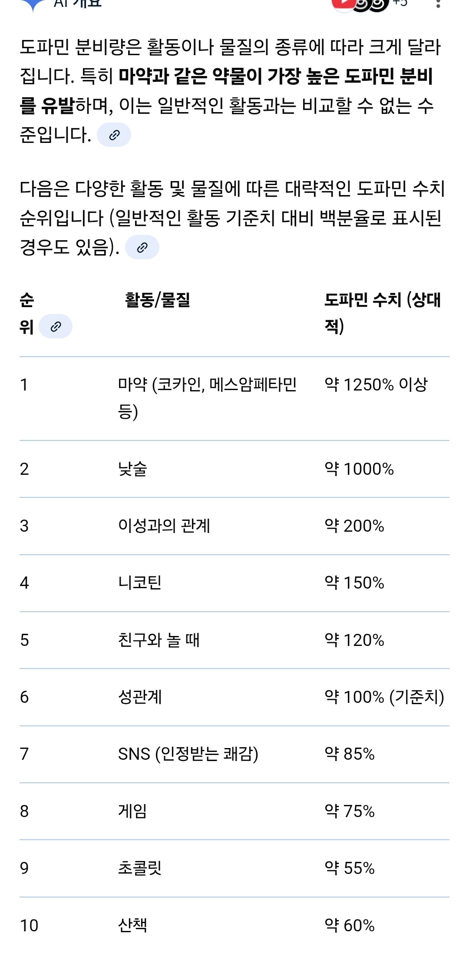Open the three-dot more options menu

click(438, 4)
